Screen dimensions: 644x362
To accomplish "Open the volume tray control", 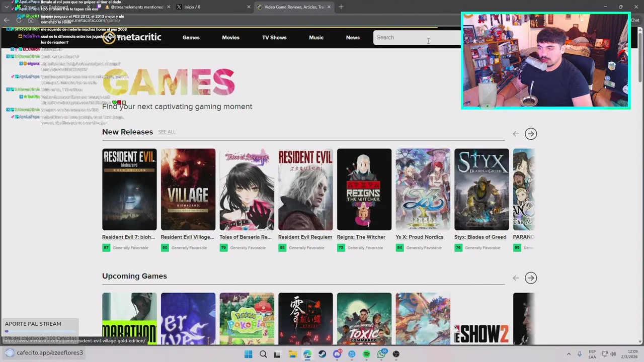I will (x=613, y=354).
